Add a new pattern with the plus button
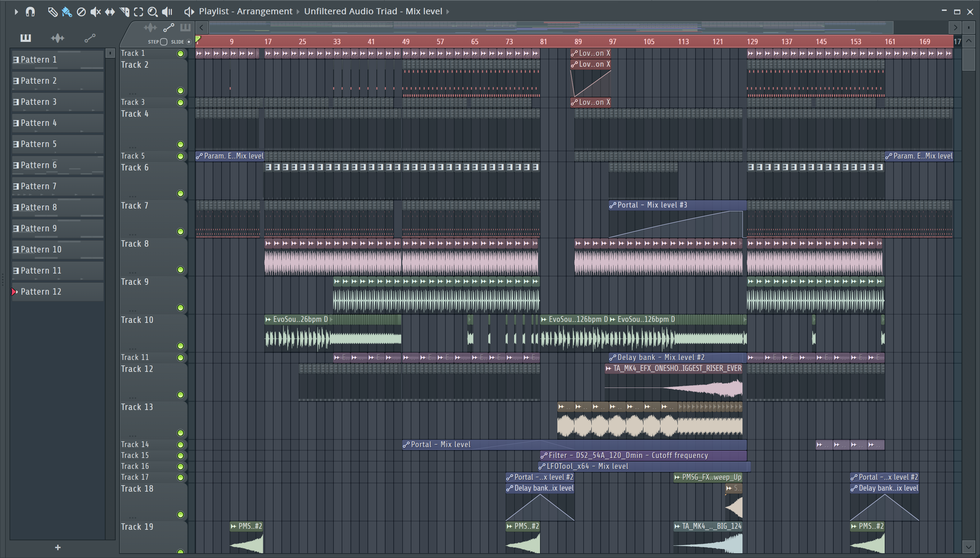The image size is (980, 558). (58, 547)
